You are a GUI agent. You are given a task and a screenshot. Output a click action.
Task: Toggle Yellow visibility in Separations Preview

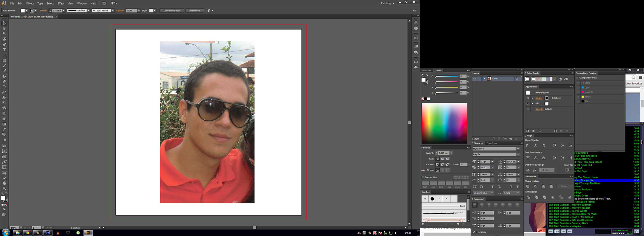[x=578, y=97]
